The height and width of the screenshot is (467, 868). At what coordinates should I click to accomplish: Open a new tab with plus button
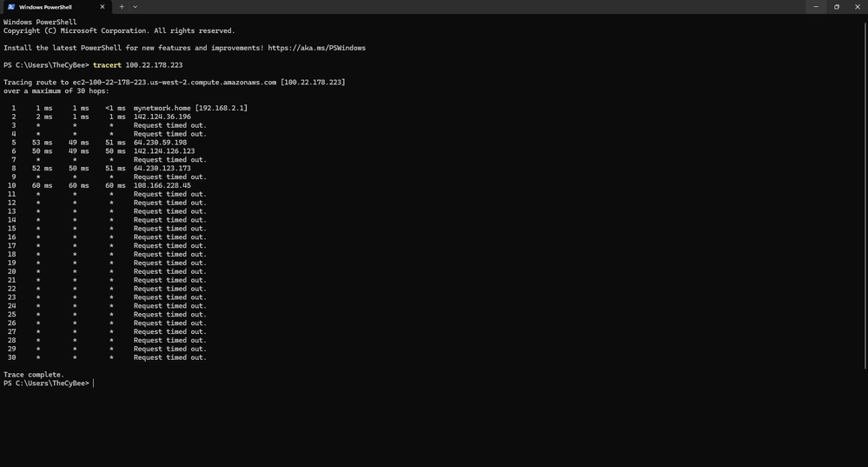(x=122, y=7)
